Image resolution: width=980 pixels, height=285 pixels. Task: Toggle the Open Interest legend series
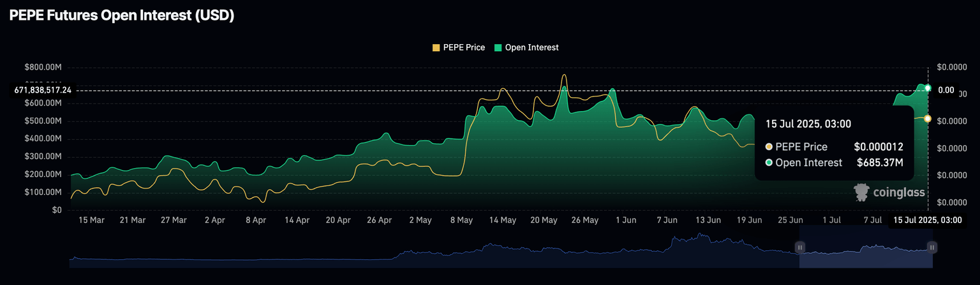(526, 47)
